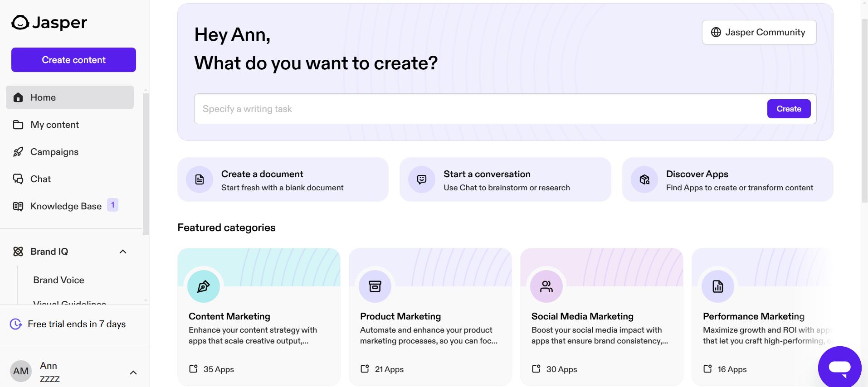Go to Home in sidebar

click(70, 97)
